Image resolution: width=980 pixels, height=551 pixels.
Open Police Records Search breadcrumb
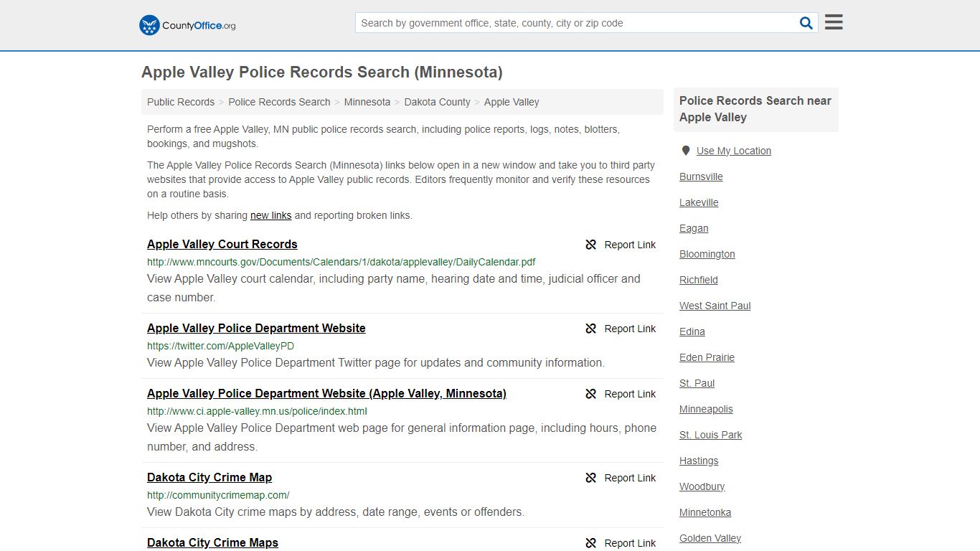(x=279, y=102)
